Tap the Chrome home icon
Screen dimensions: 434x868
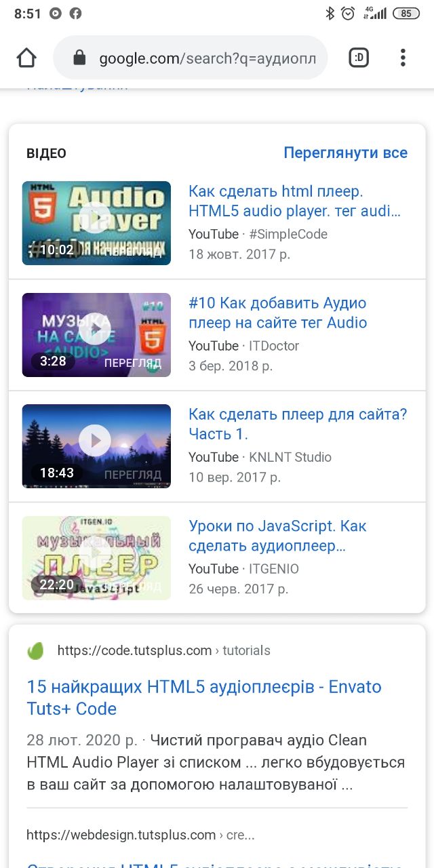click(26, 58)
